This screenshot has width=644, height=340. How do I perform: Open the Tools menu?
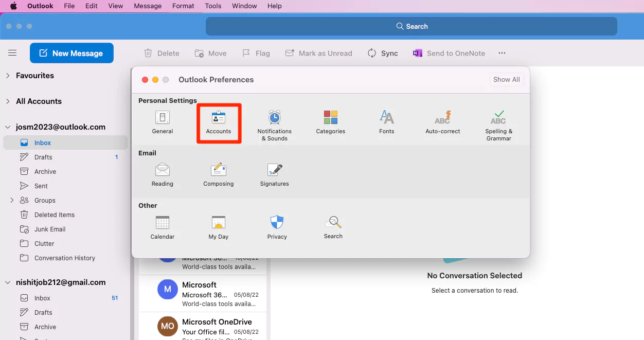click(x=213, y=6)
